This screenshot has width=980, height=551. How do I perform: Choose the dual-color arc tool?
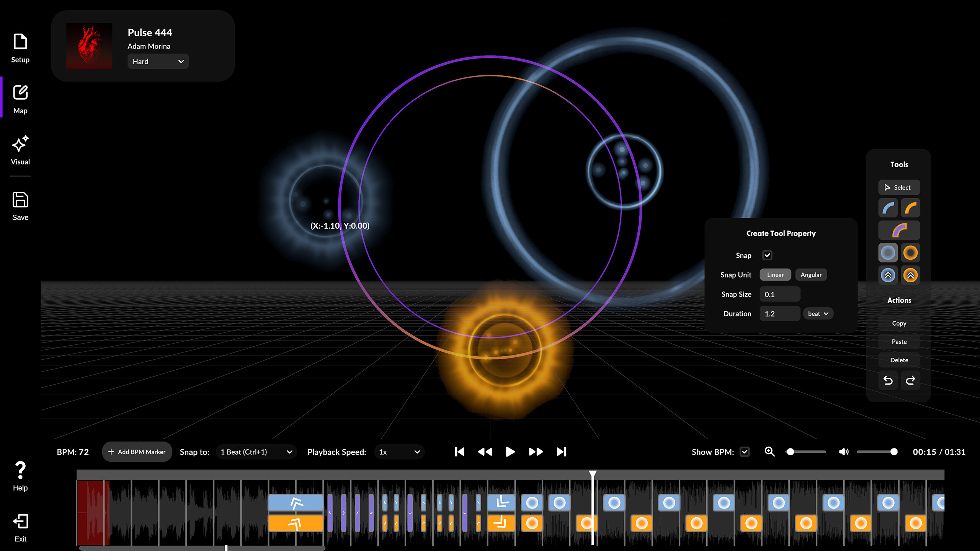(899, 230)
